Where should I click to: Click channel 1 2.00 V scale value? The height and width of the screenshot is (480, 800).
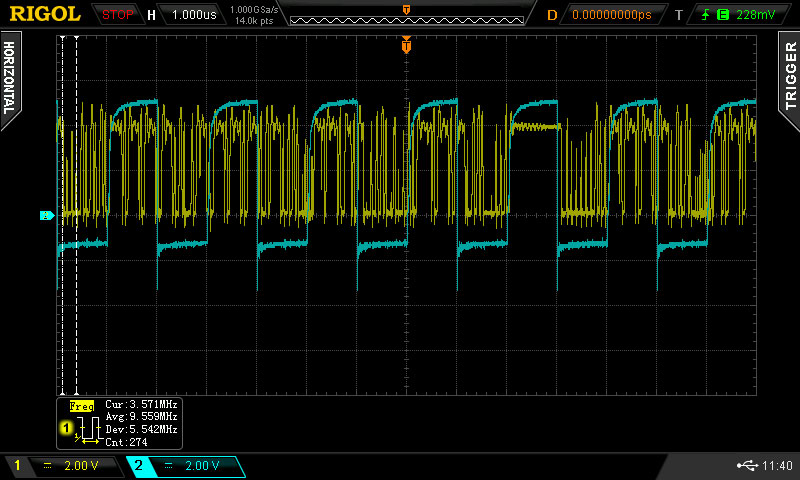click(81, 465)
